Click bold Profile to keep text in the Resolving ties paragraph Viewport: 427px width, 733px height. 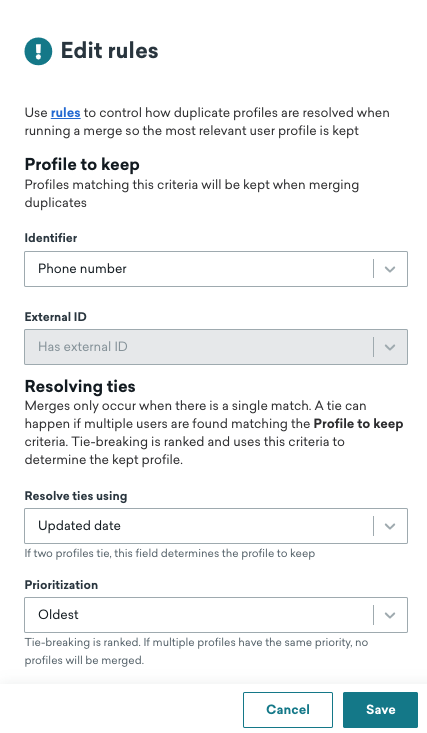click(x=358, y=424)
